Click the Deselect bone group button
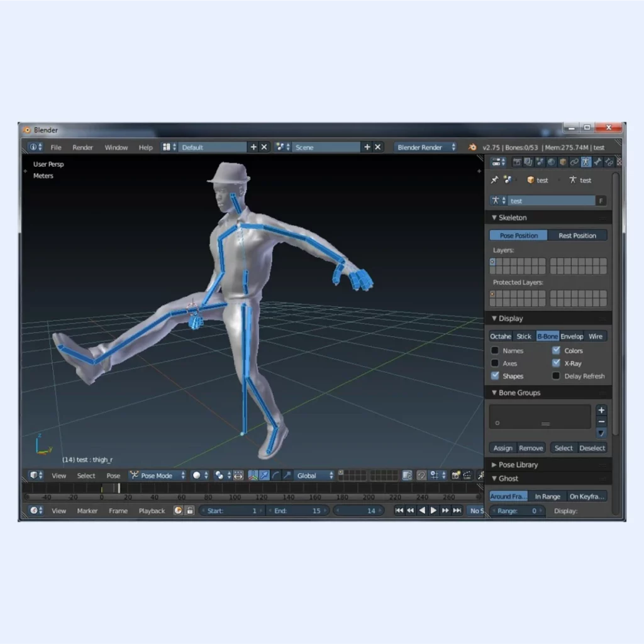 tap(592, 448)
